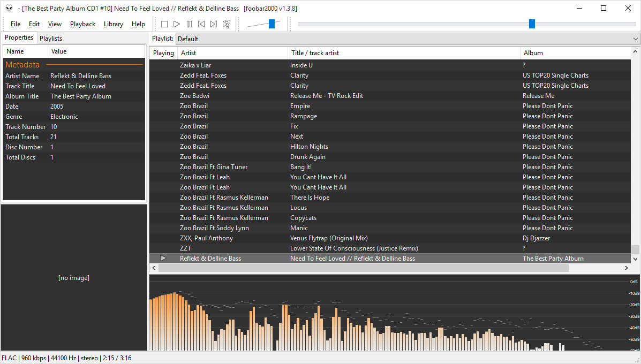This screenshot has width=641, height=364.
Task: Click the Name column header in Properties
Action: (x=26, y=51)
